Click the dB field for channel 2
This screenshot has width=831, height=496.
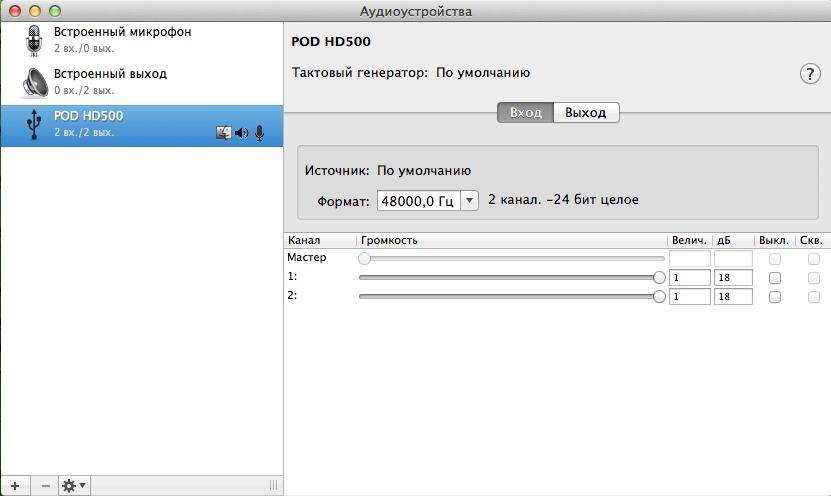tap(733, 297)
